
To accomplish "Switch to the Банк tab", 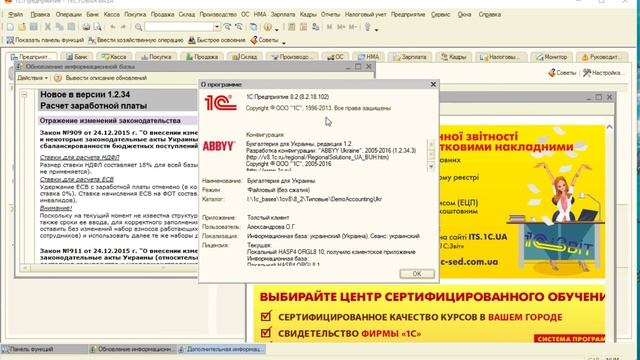I will point(77,57).
